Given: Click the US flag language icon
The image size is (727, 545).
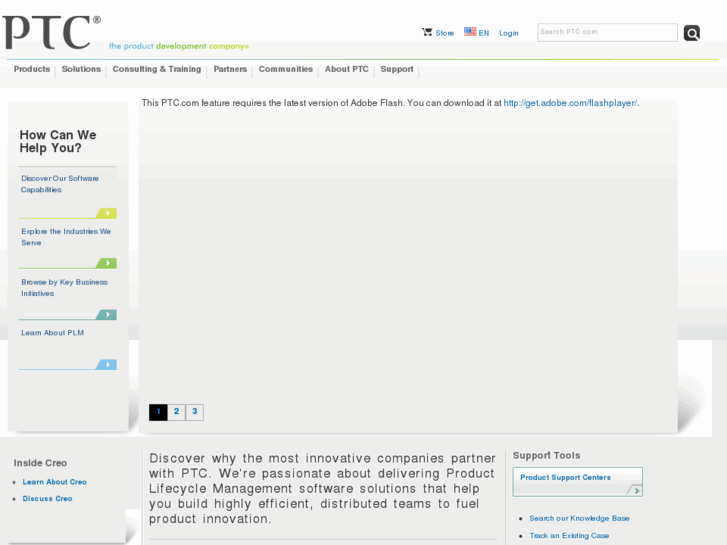Looking at the screenshot, I should pyautogui.click(x=470, y=32).
